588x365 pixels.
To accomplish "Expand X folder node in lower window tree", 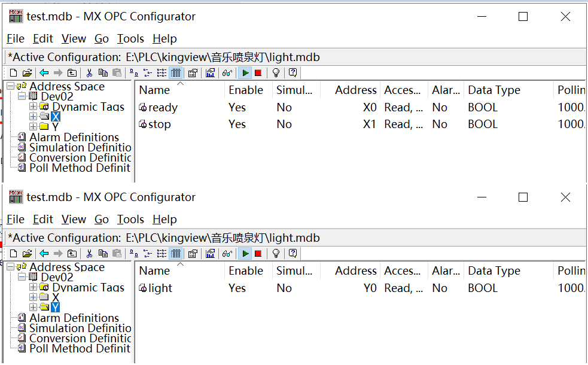I will [33, 297].
